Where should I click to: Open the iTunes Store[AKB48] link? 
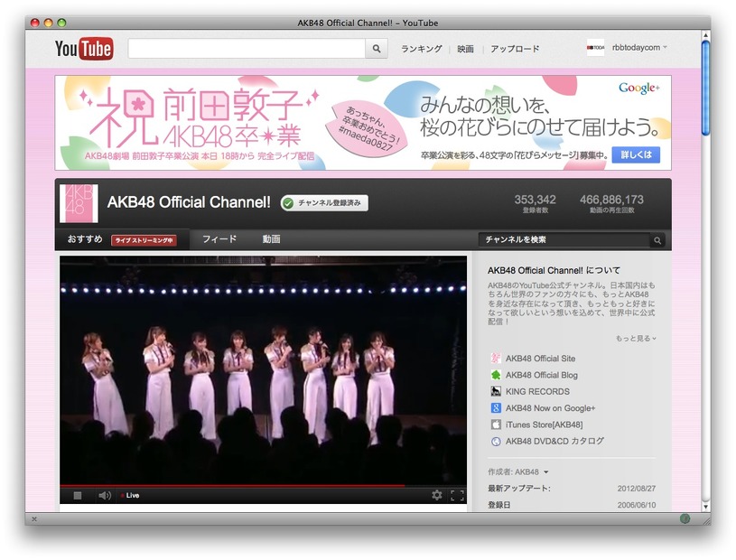pyautogui.click(x=544, y=425)
